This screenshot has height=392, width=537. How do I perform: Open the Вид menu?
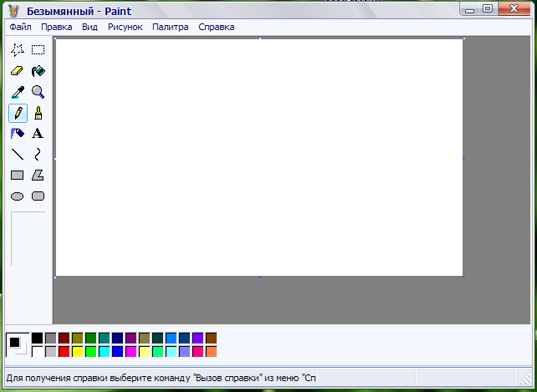point(89,27)
